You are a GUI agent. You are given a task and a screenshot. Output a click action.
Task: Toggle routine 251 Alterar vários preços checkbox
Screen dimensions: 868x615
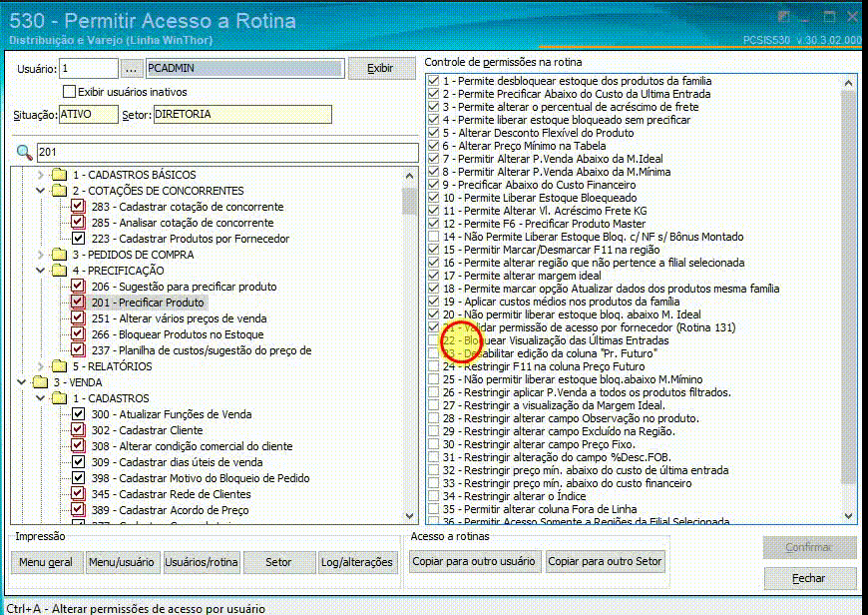78,318
